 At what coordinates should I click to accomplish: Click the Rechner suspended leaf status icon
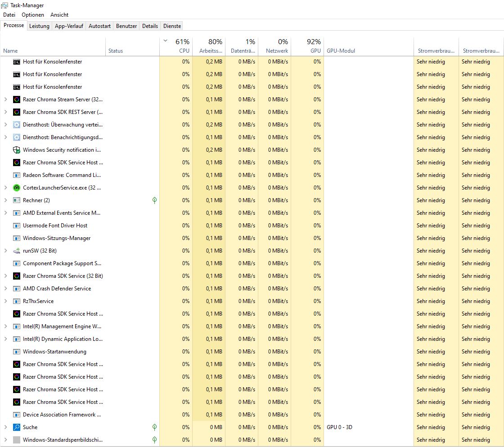coord(155,200)
